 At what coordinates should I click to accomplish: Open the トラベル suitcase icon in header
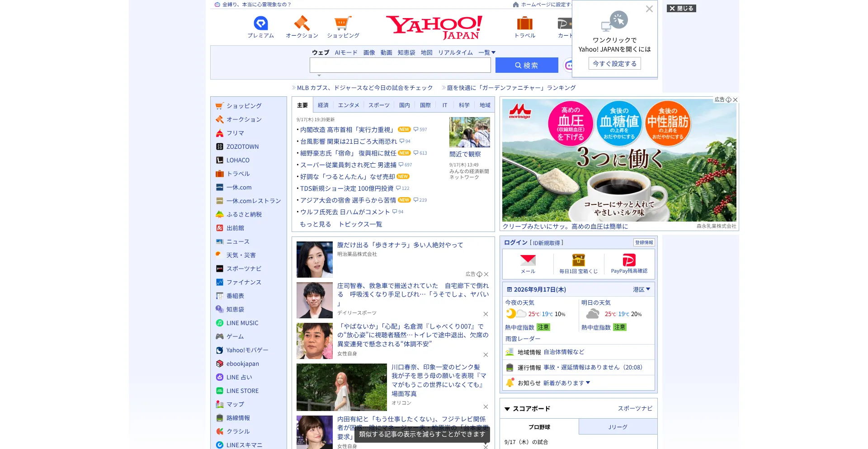524,23
